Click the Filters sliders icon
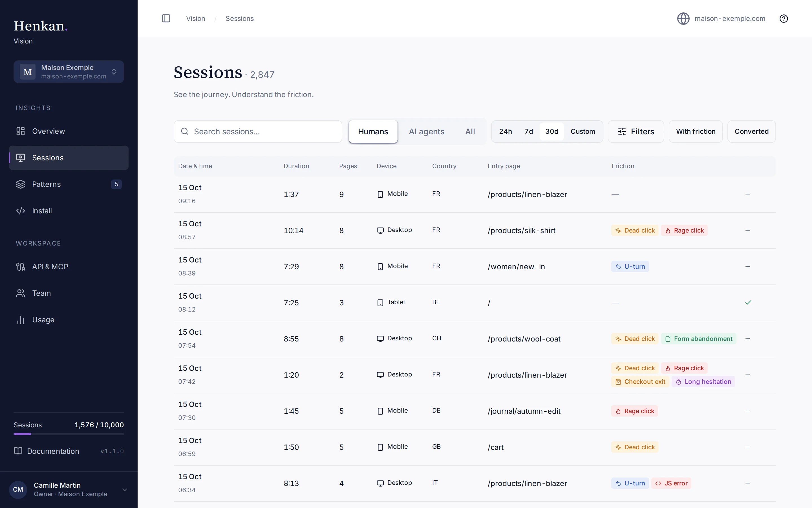Image resolution: width=812 pixels, height=508 pixels. pyautogui.click(x=622, y=131)
